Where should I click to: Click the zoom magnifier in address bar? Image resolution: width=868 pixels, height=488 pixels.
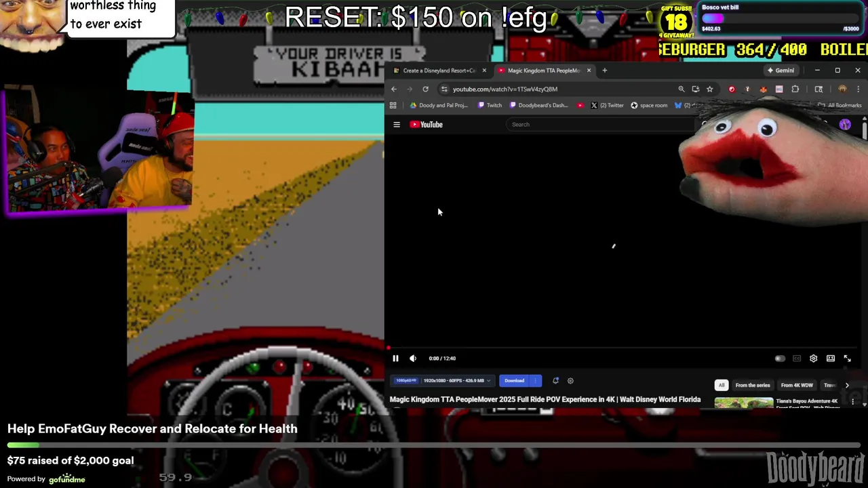click(x=682, y=89)
